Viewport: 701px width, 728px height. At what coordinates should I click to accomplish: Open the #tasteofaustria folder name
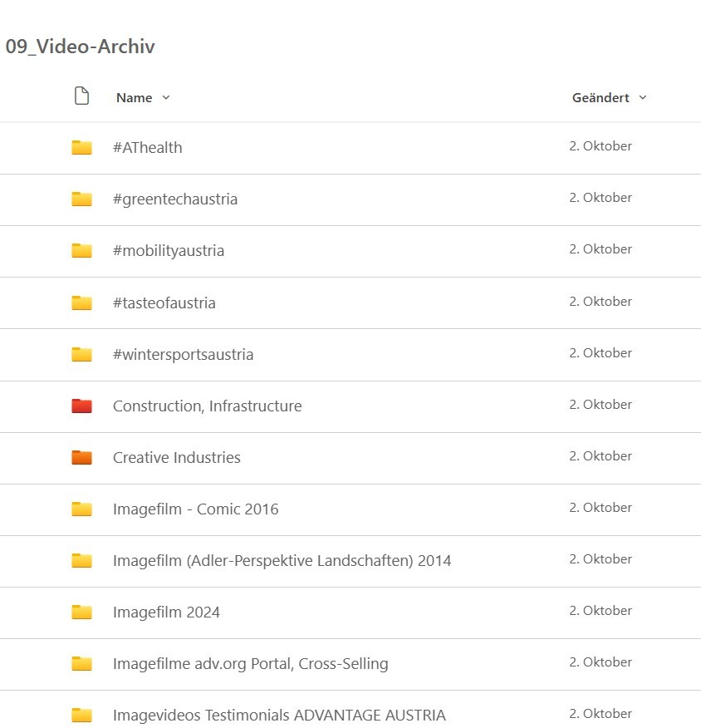point(164,303)
